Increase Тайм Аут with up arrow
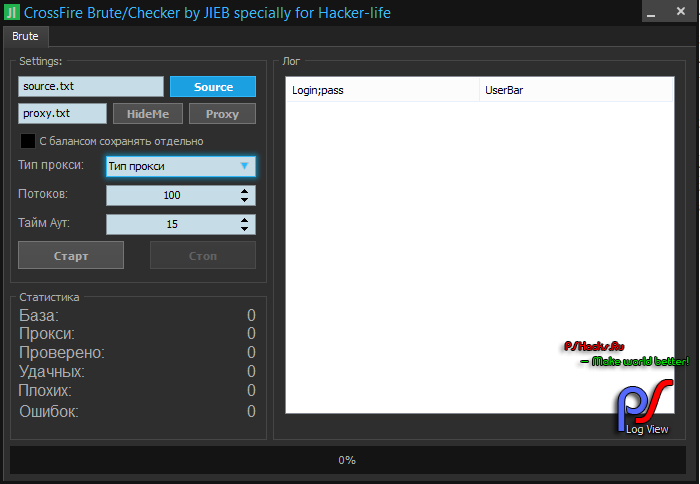The height and width of the screenshot is (484, 700). tap(244, 220)
